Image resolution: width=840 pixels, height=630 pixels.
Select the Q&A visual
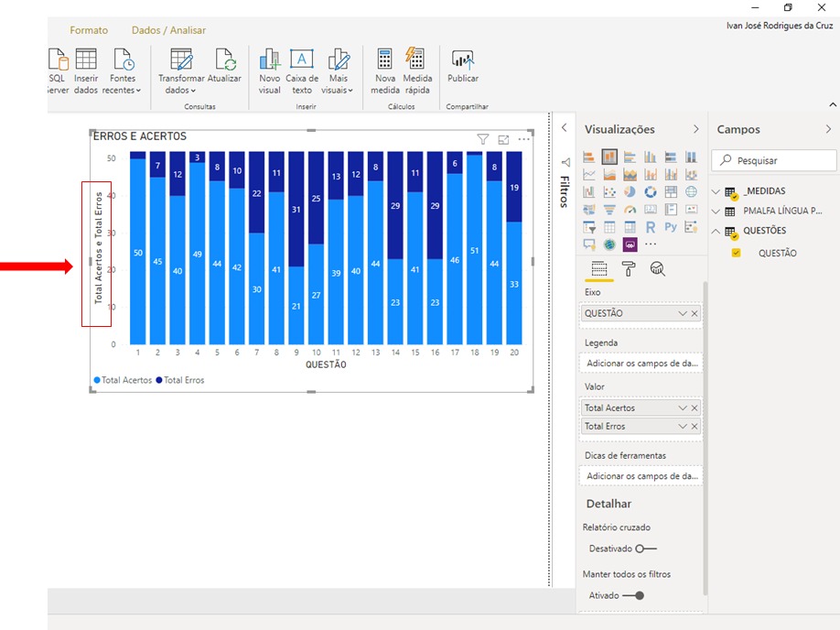point(588,245)
